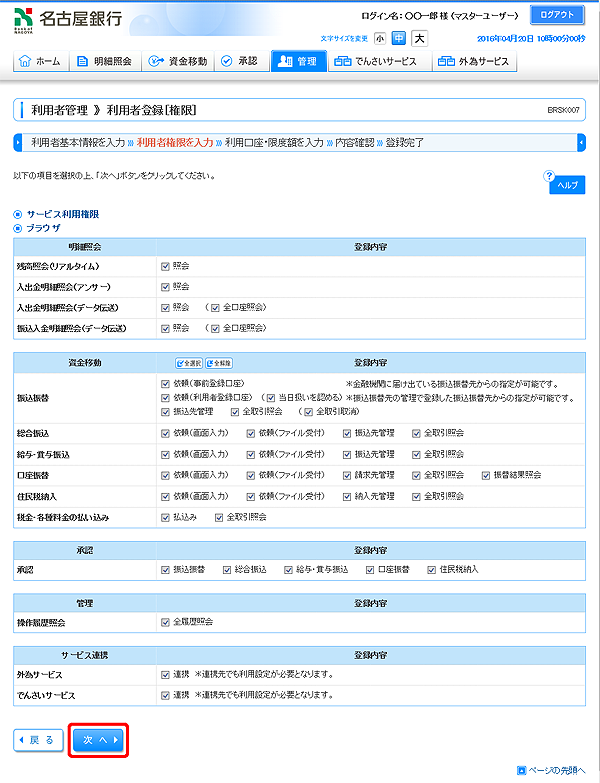
Task: Toggle 照会 for 入出金明細照会(アンサー)
Action: click(165, 287)
